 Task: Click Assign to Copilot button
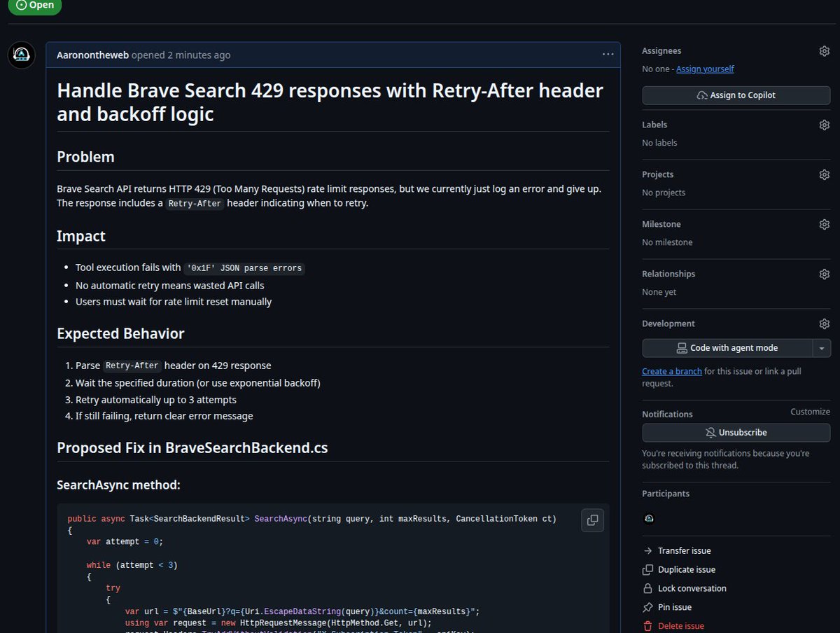coord(736,95)
